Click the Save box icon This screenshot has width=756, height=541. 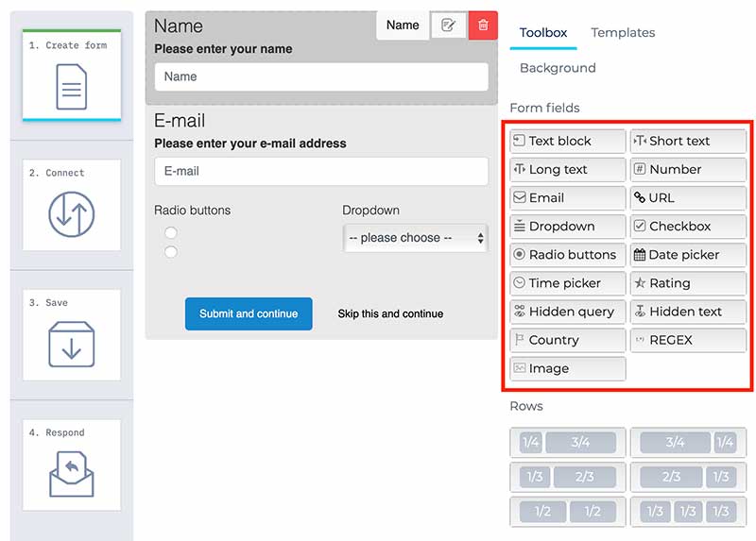72,345
